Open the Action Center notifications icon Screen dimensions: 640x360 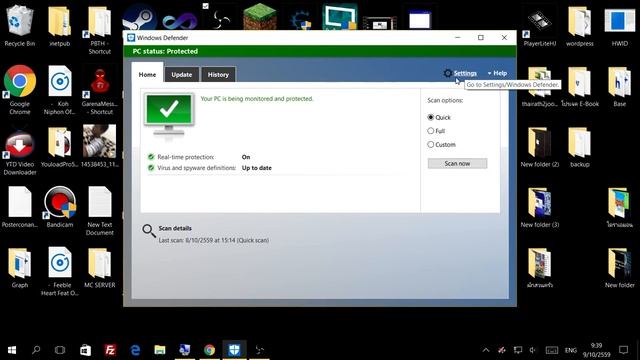coord(623,350)
